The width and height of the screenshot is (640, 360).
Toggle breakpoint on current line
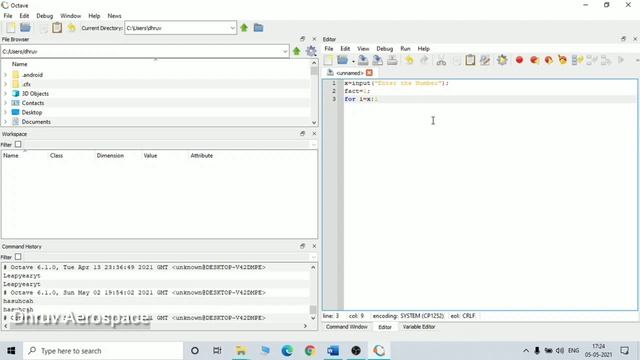coord(519,60)
